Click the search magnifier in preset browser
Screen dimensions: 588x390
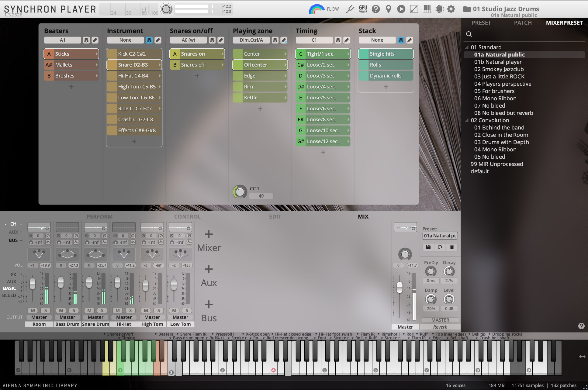coord(469,34)
